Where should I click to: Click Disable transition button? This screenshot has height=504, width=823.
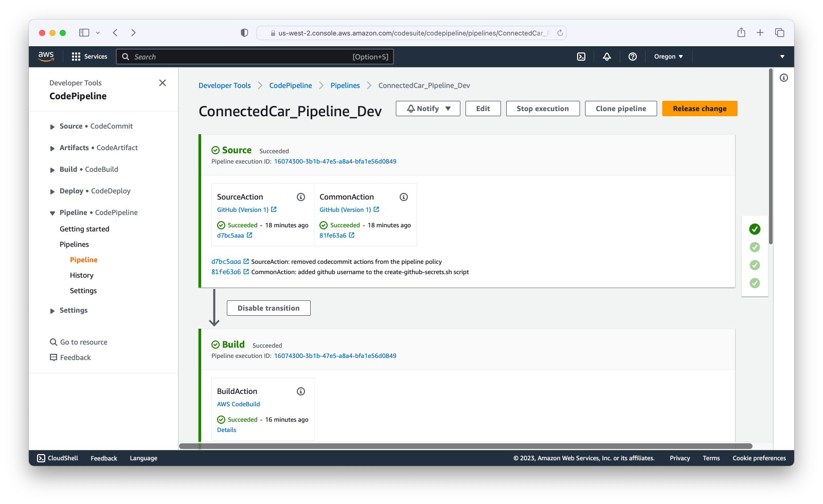pos(269,308)
